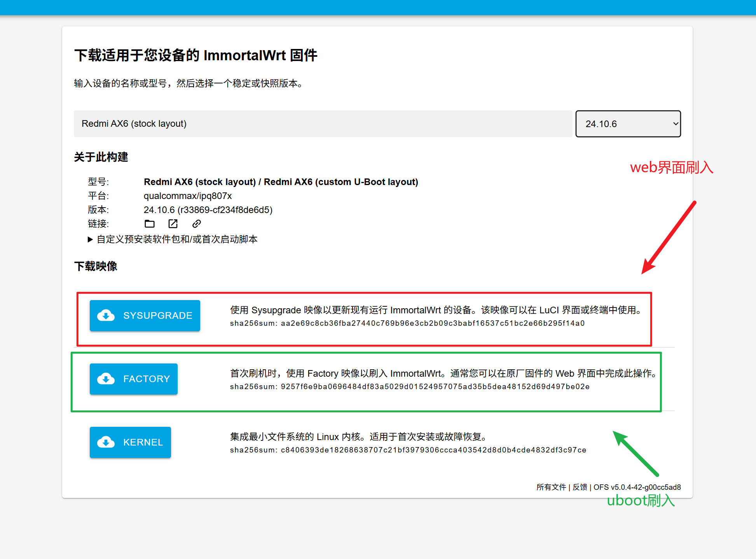Click the Redmi AX6 model name text
The image size is (756, 559).
click(x=281, y=182)
